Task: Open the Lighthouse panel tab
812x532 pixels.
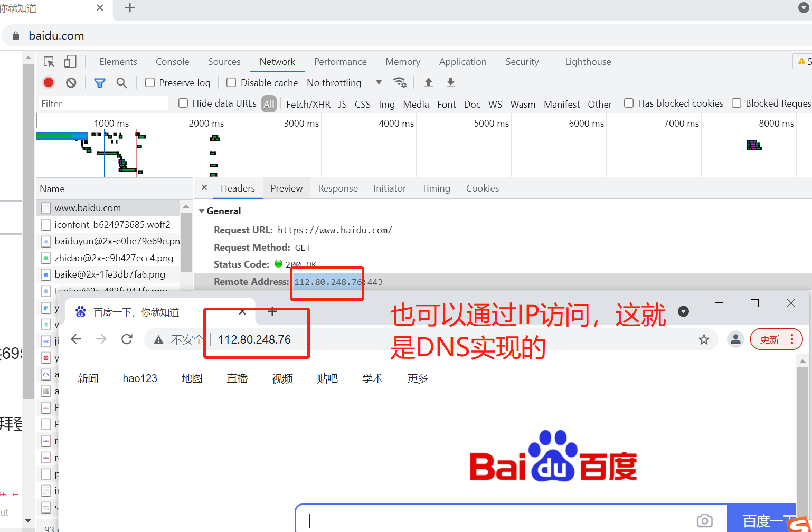Action: pyautogui.click(x=588, y=62)
